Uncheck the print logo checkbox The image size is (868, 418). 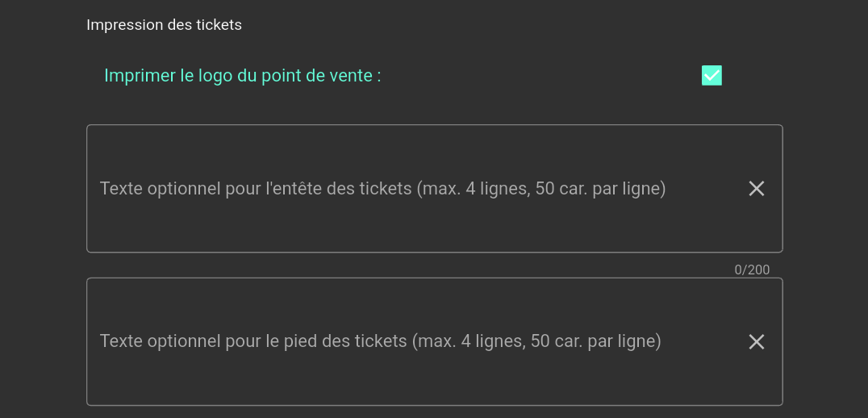(x=712, y=76)
